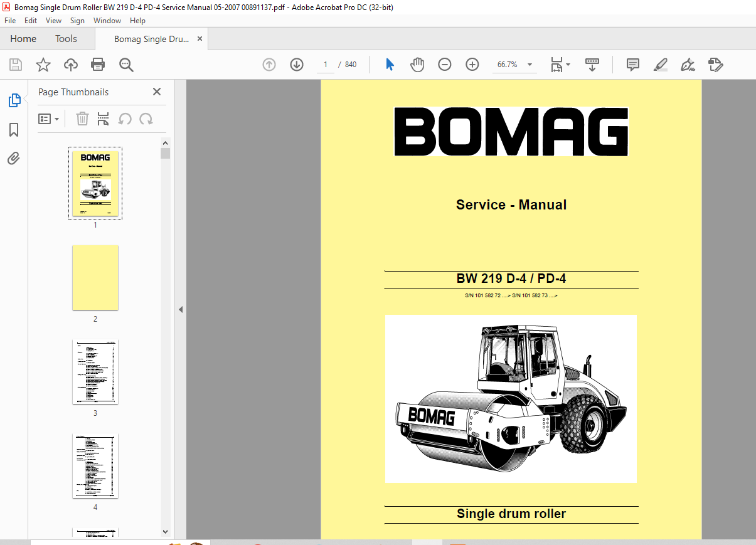Click the roller illustration in the document

pos(511,399)
